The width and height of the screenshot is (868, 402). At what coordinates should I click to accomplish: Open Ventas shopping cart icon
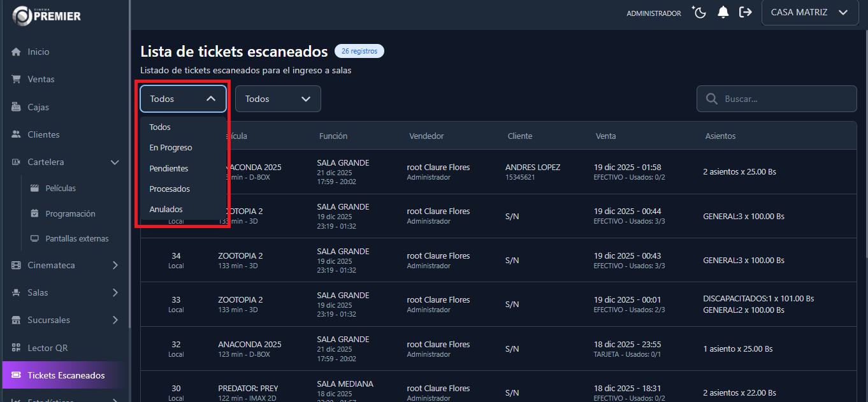pos(17,80)
